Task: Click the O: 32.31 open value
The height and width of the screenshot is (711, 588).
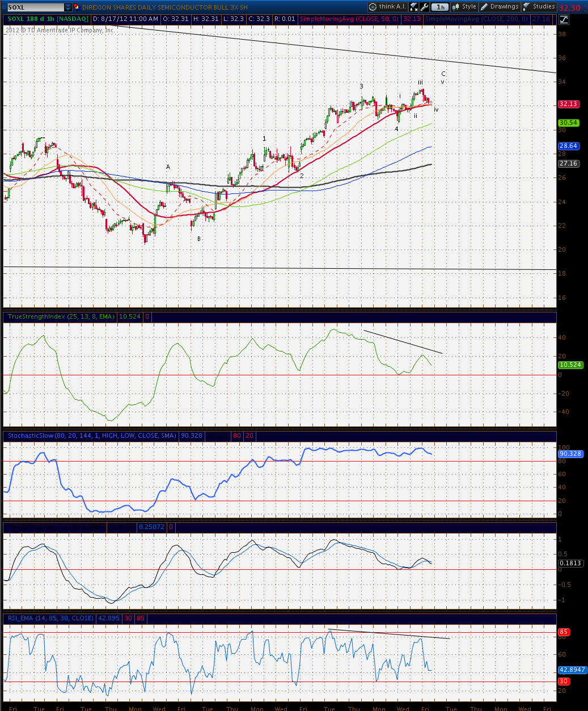Action: click(x=174, y=19)
